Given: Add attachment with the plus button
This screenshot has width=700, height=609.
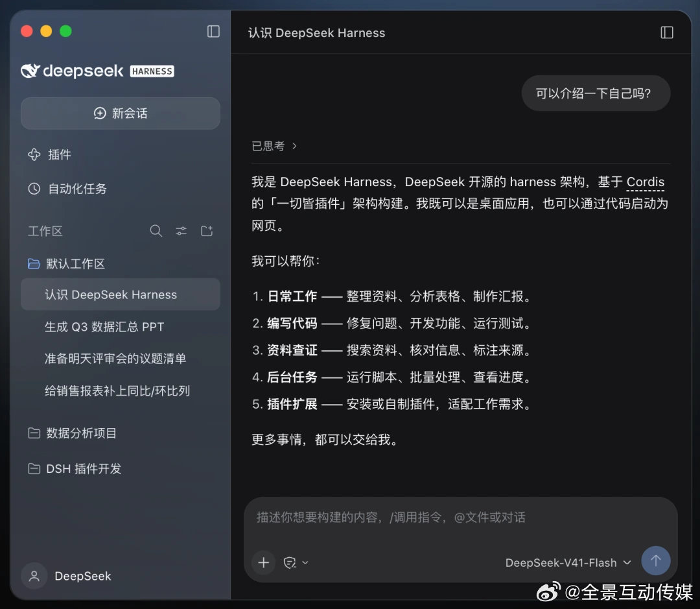Looking at the screenshot, I should [263, 562].
